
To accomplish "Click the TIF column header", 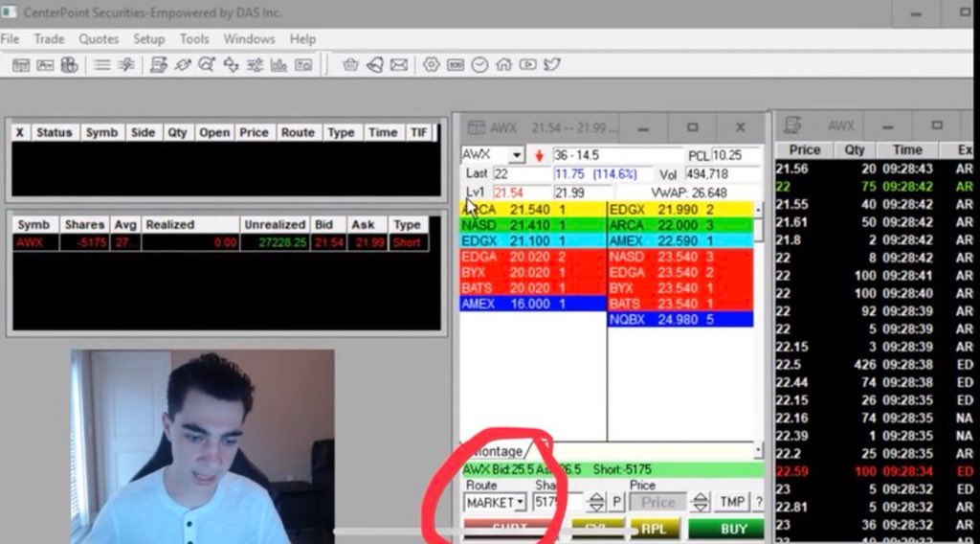I will coord(419,132).
